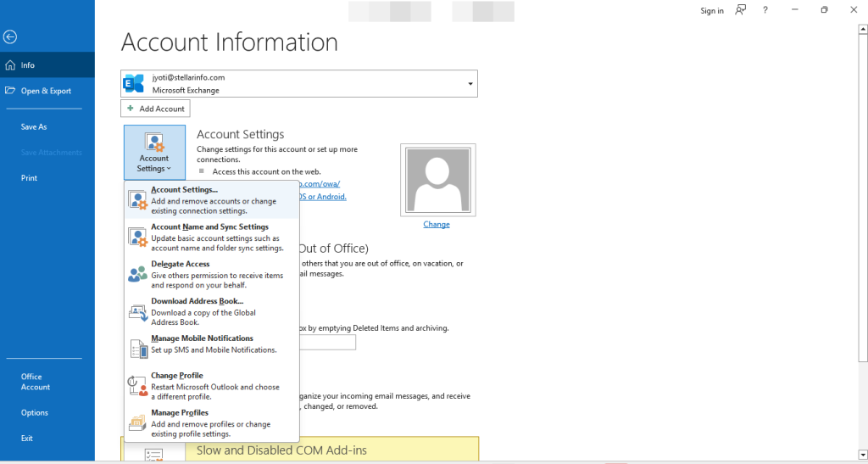The image size is (868, 464).
Task: Click the Exchange account icon
Action: [133, 84]
